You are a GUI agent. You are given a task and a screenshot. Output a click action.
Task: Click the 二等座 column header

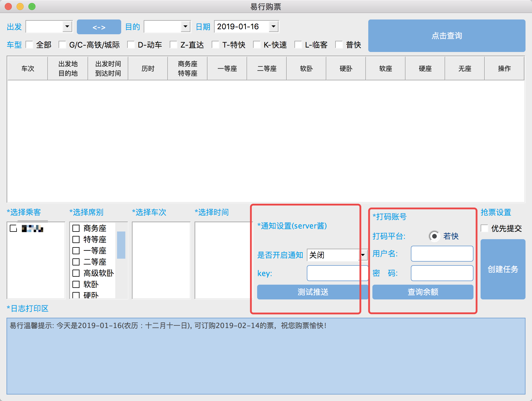(x=267, y=69)
